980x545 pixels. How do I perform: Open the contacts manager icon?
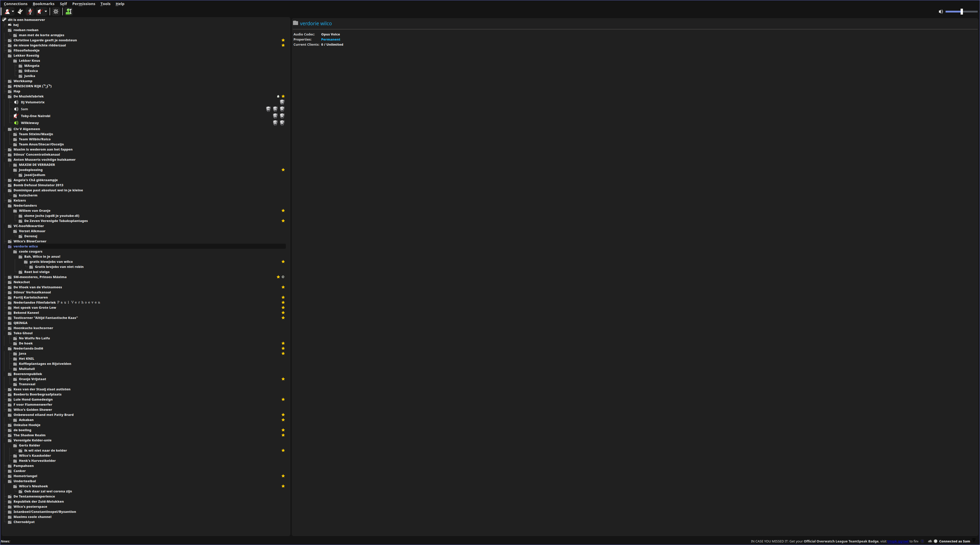click(68, 11)
